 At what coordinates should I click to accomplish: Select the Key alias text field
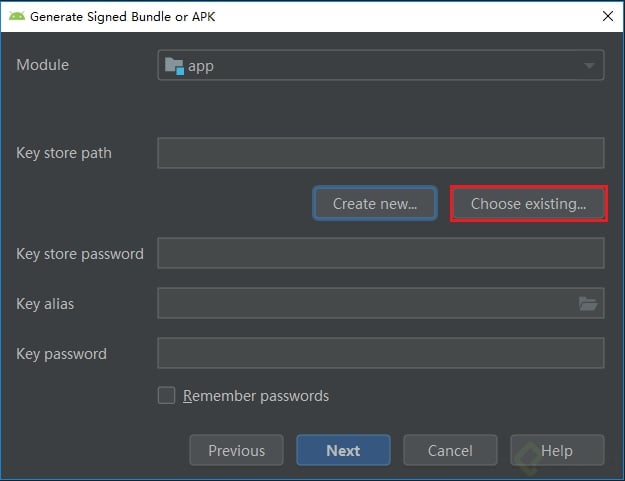[x=365, y=304]
